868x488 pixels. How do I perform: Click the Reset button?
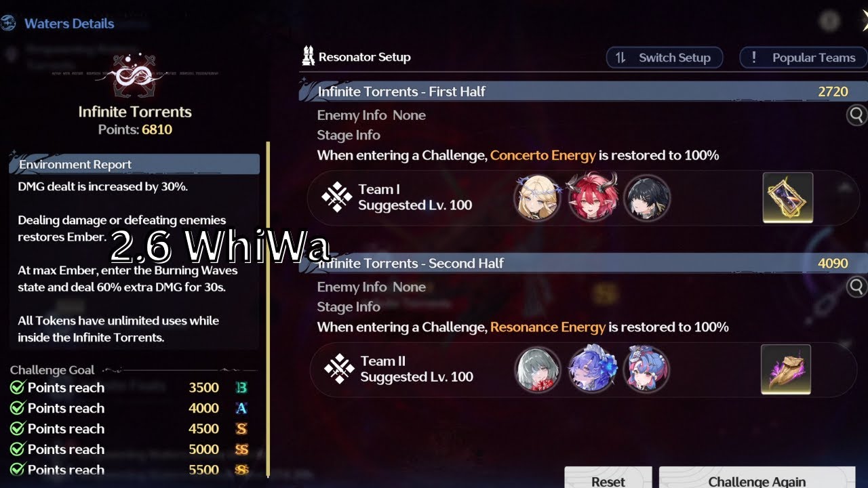[608, 478]
